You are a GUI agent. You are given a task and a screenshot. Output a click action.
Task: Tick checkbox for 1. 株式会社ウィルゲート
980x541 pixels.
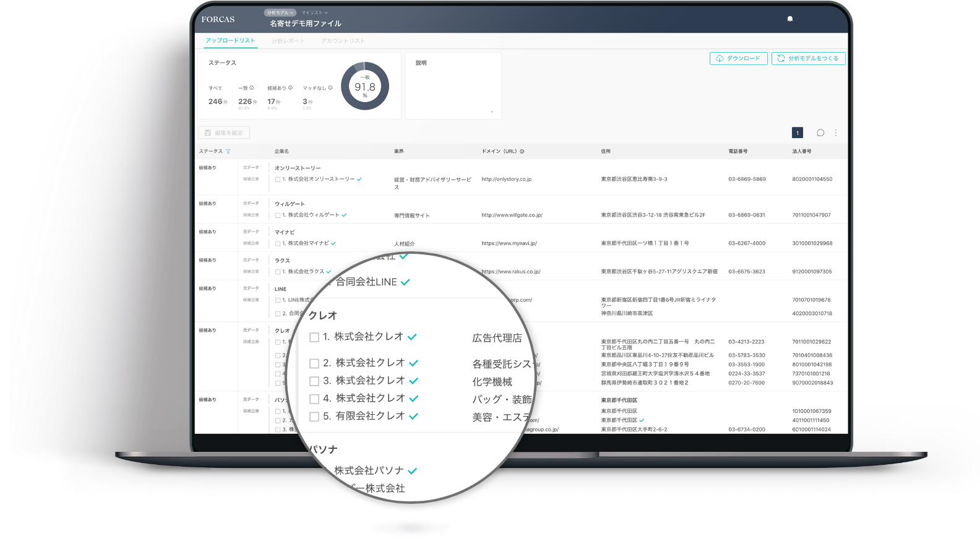click(x=278, y=215)
